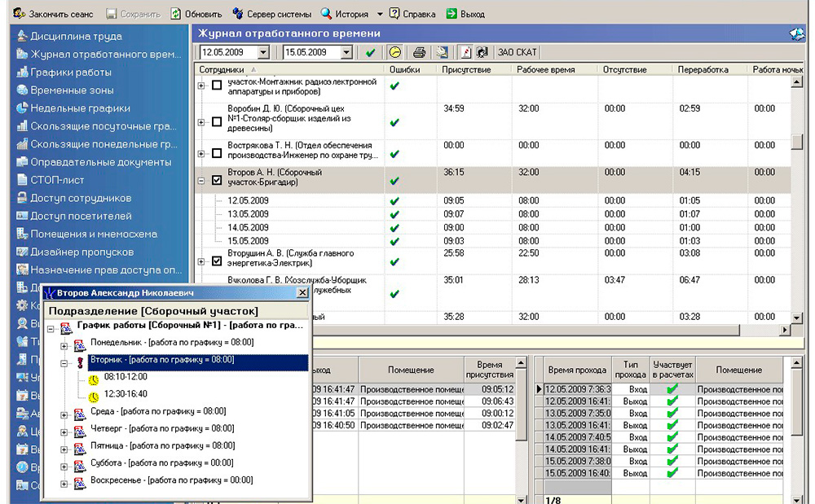Select the 13.05.2009 day row
Viewport: 815px width, 504px height.
click(x=493, y=214)
